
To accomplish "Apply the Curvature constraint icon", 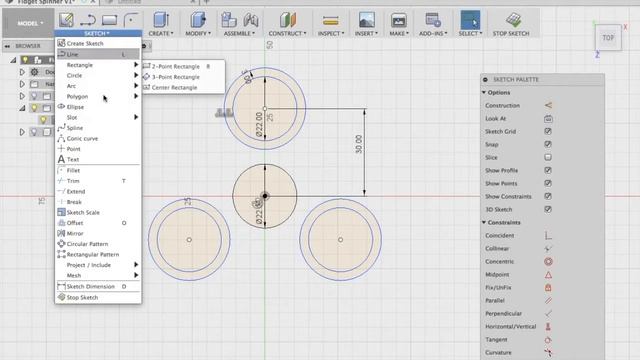I will point(548,352).
